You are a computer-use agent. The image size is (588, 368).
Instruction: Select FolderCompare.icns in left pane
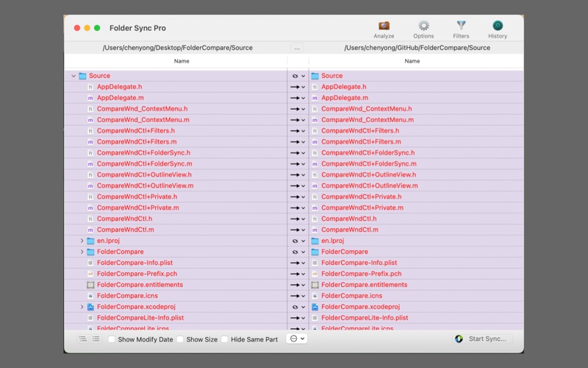tap(127, 296)
